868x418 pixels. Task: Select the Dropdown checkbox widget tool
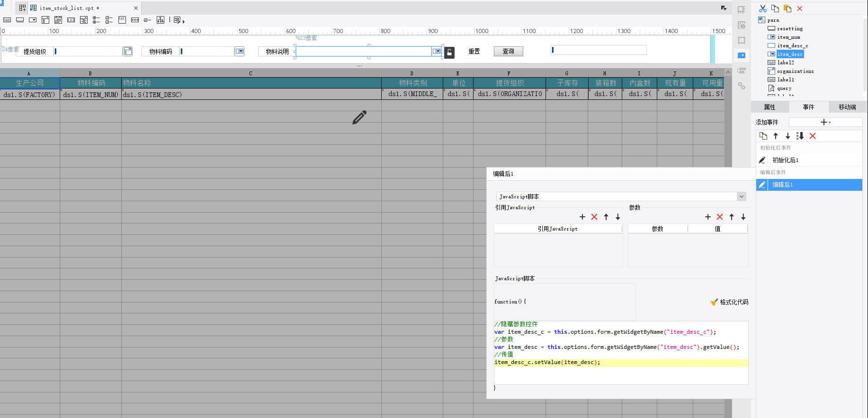coord(45,20)
